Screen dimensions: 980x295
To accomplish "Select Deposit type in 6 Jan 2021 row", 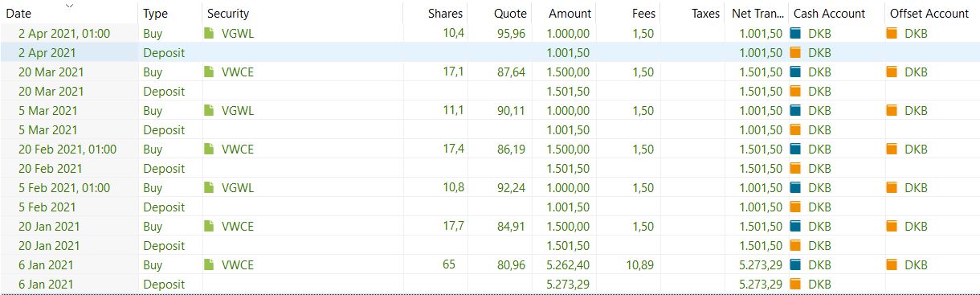I will 164,284.
